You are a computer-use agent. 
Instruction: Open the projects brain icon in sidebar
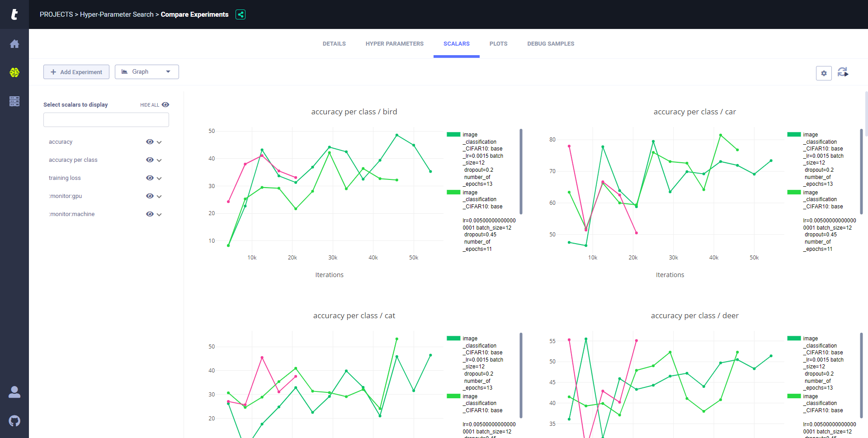[x=14, y=72]
